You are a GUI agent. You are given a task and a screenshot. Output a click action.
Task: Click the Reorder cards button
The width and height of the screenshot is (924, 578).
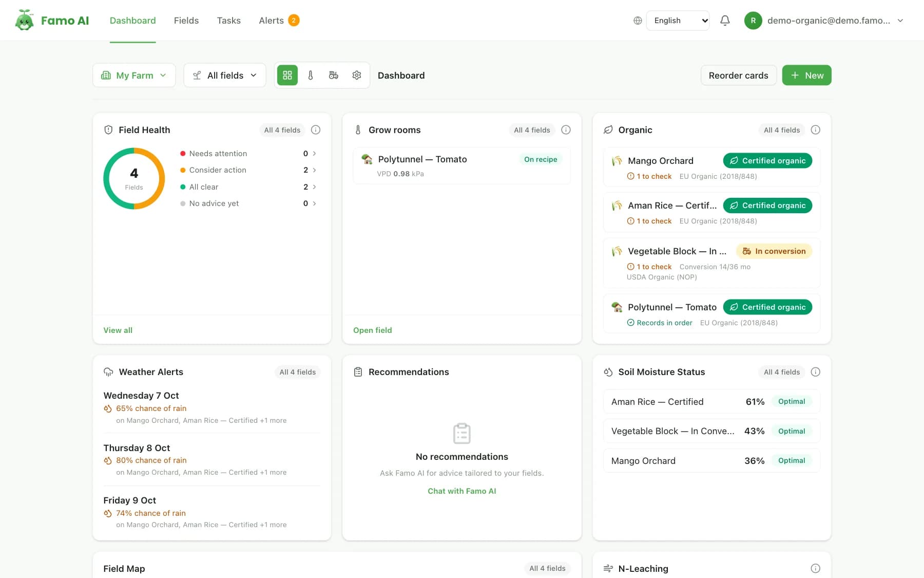pos(738,75)
